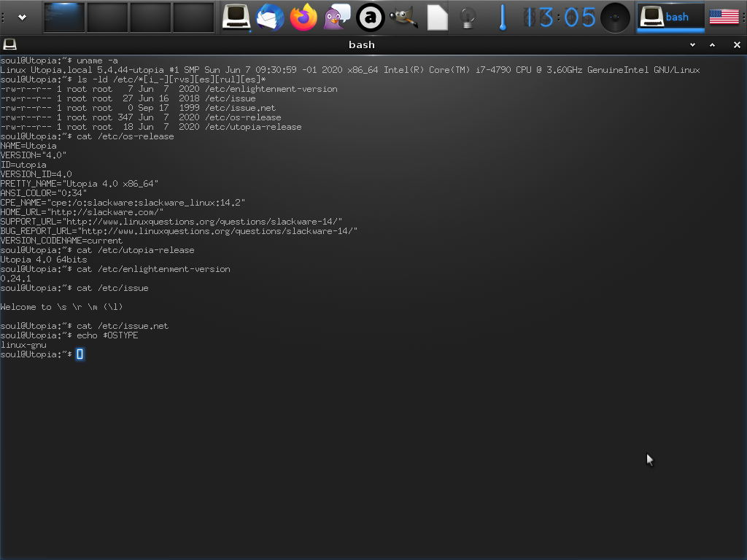Click the light bulb backlight gadget
The width and height of the screenshot is (747, 560).
(468, 17)
